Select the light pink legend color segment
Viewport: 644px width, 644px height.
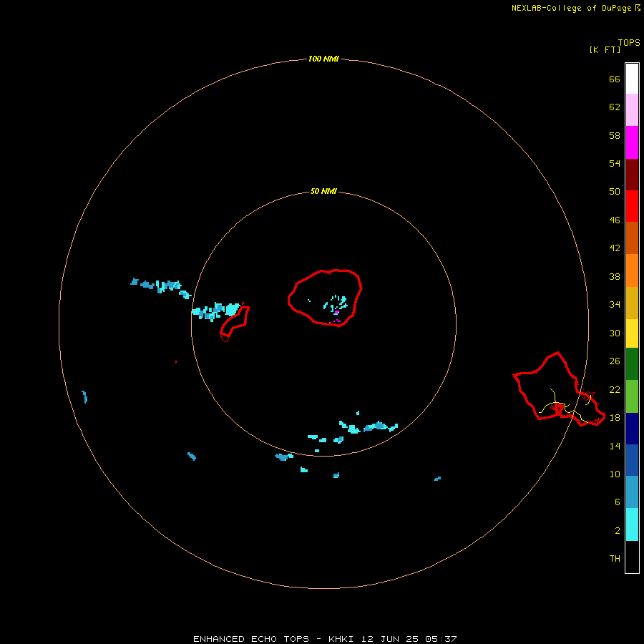click(632, 110)
